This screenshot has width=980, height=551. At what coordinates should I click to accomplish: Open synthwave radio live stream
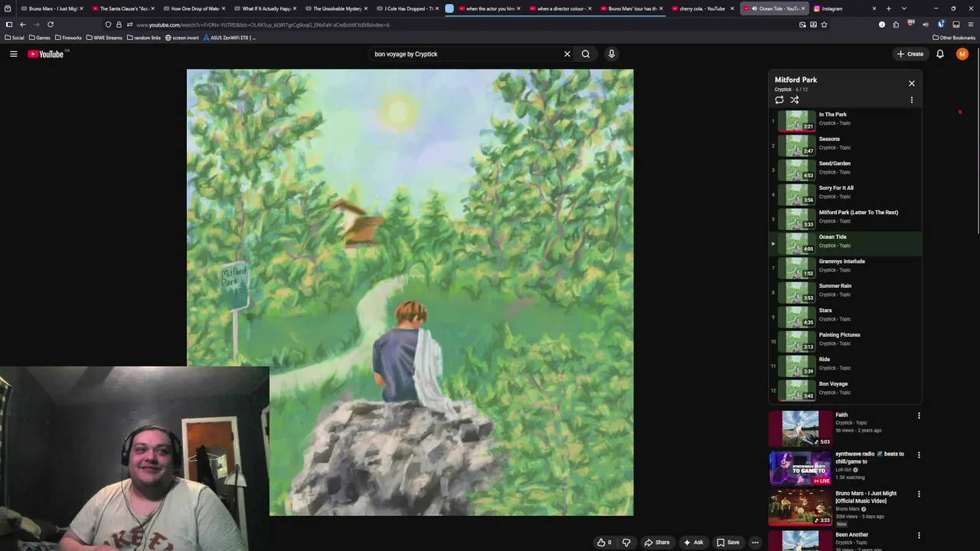(800, 468)
